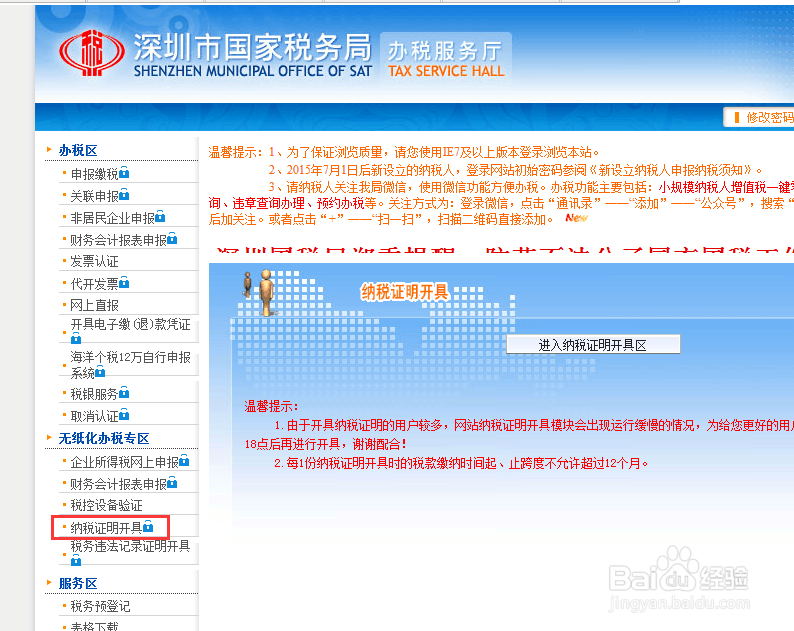
Task: Expand the 服务区 section arrow
Action: [49, 582]
